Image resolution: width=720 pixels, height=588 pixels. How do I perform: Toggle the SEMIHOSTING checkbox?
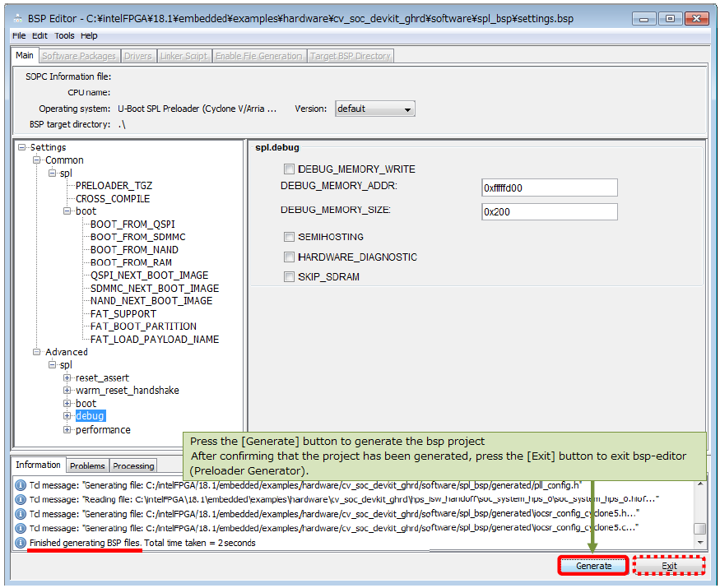289,237
